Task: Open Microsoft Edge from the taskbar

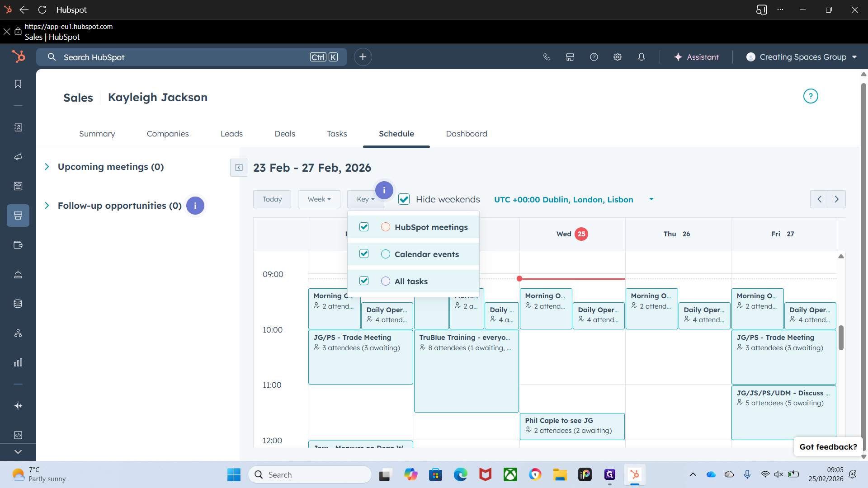Action: tap(460, 474)
